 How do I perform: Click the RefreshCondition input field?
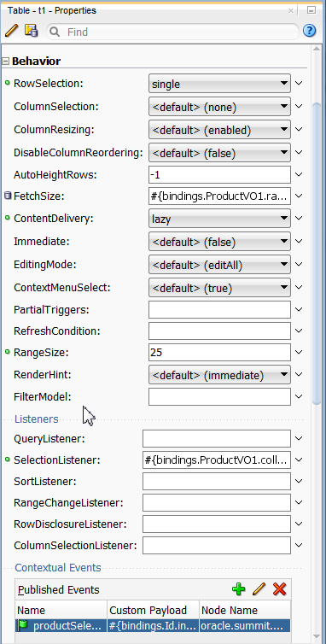pos(219,331)
